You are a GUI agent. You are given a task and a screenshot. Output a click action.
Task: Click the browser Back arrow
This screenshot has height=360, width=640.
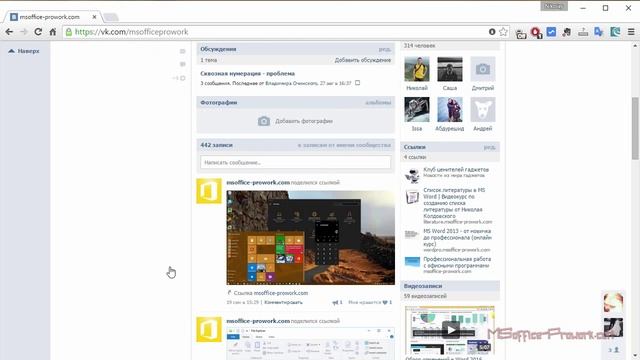pos(9,32)
